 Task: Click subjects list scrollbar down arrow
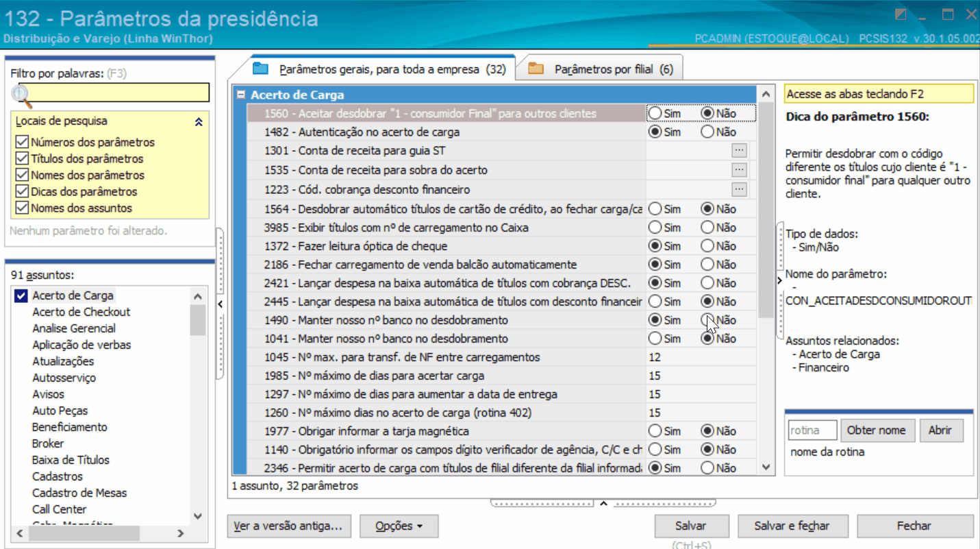click(x=198, y=516)
